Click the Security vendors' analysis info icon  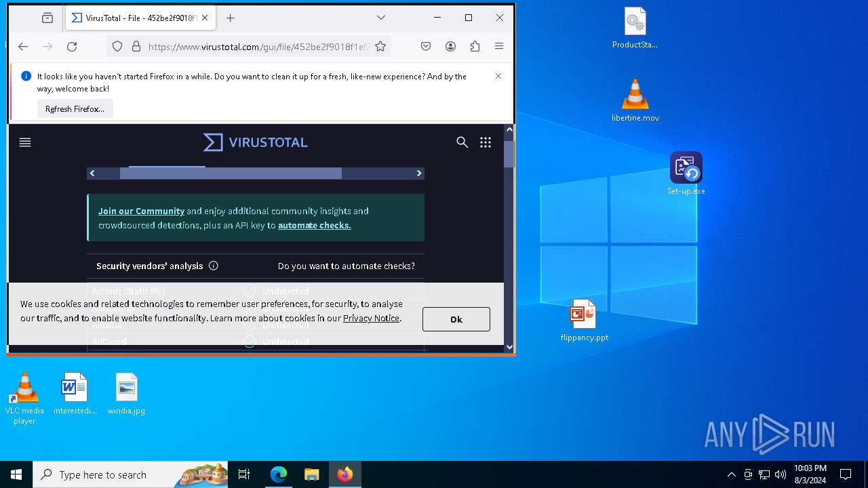(x=214, y=266)
